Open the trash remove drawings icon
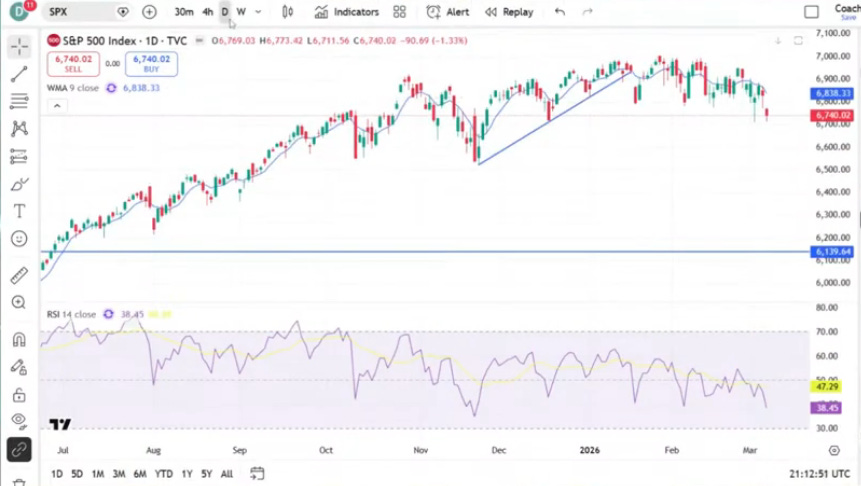The height and width of the screenshot is (486, 861). (19, 482)
